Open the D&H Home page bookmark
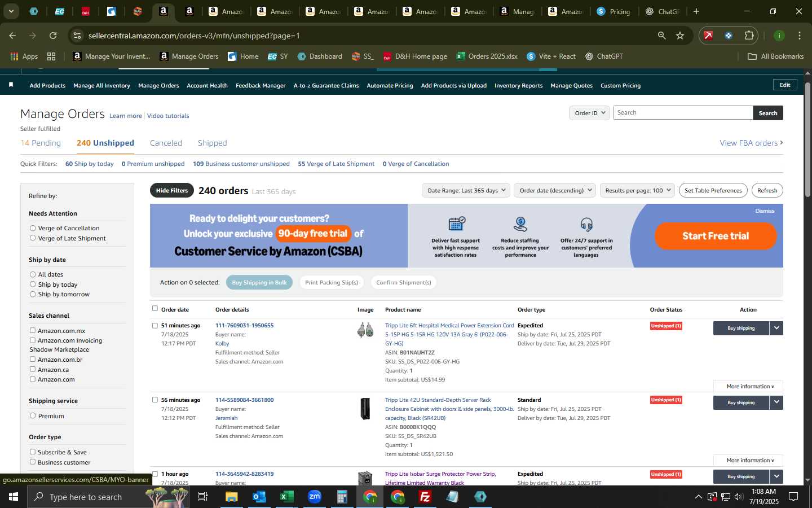 (415, 56)
